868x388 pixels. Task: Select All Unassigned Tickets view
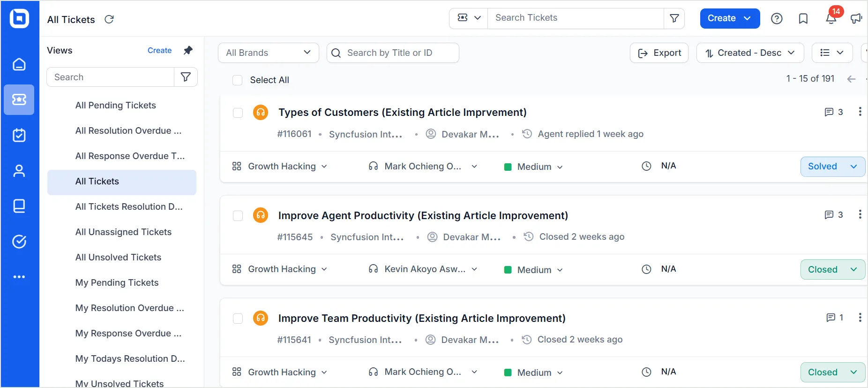pyautogui.click(x=124, y=232)
